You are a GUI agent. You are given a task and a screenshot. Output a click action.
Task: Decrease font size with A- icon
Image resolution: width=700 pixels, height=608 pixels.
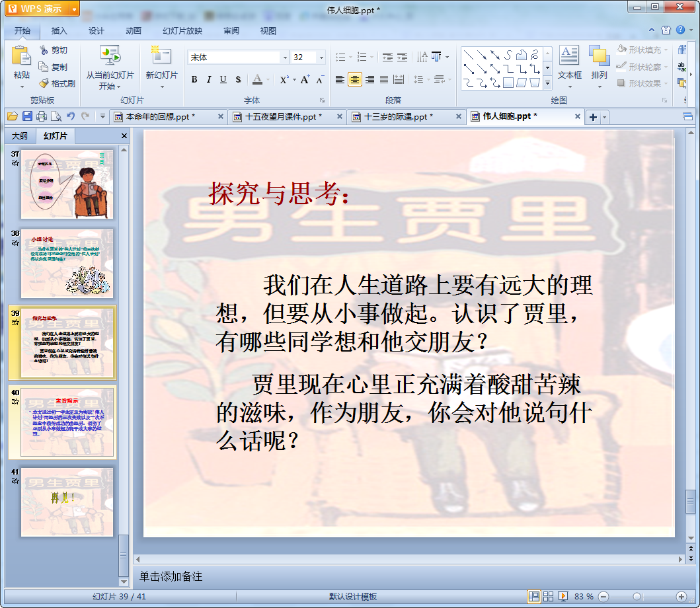tap(320, 79)
